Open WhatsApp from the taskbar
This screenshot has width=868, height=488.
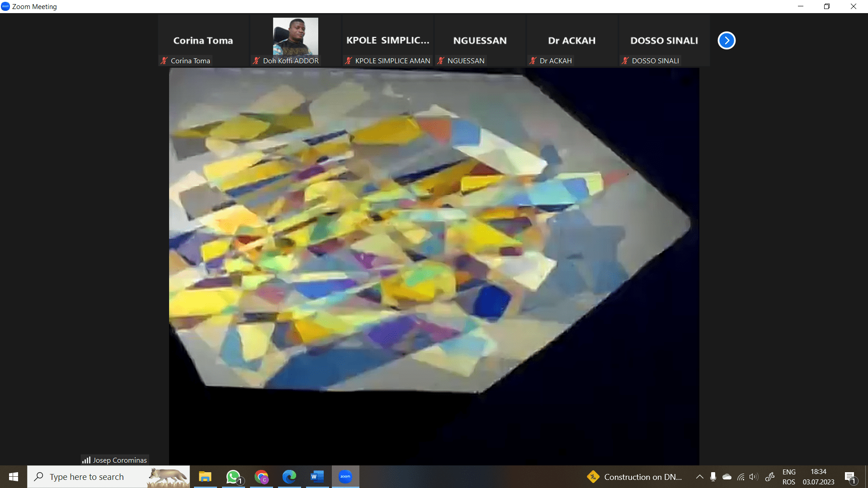[233, 477]
